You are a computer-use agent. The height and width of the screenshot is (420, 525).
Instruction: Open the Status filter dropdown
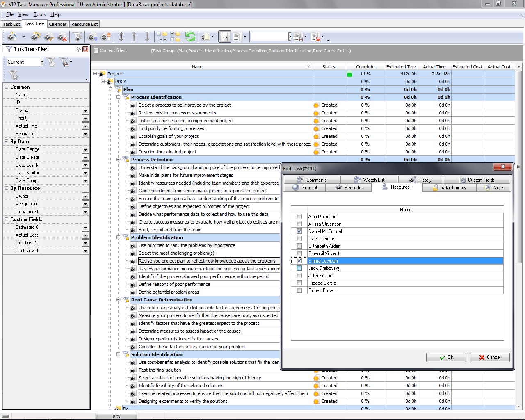pyautogui.click(x=85, y=110)
